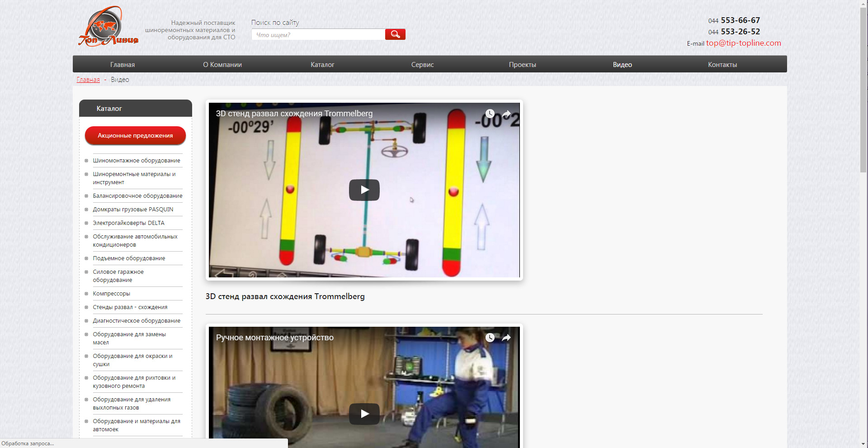Open Шиноремонтные материалы и инструмент category
This screenshot has height=448, width=868.
134,178
